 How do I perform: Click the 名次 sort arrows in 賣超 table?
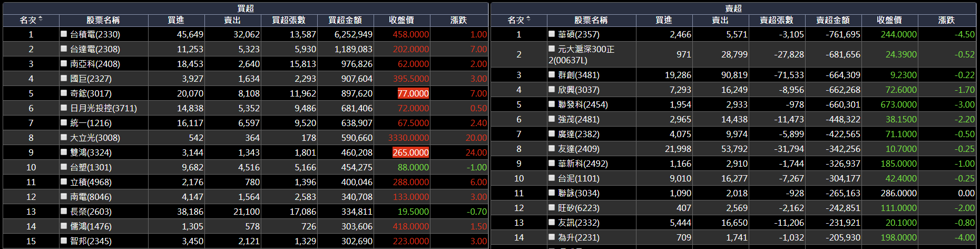[x=528, y=19]
